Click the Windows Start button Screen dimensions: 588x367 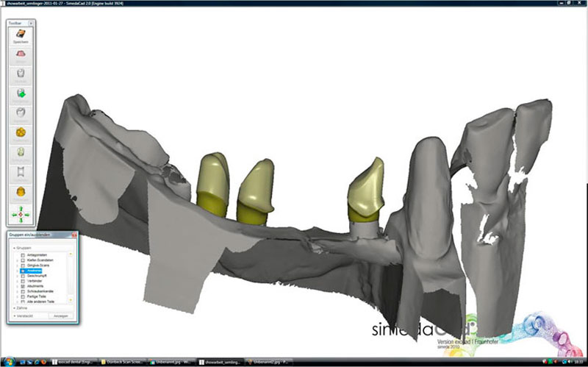(x=7, y=362)
